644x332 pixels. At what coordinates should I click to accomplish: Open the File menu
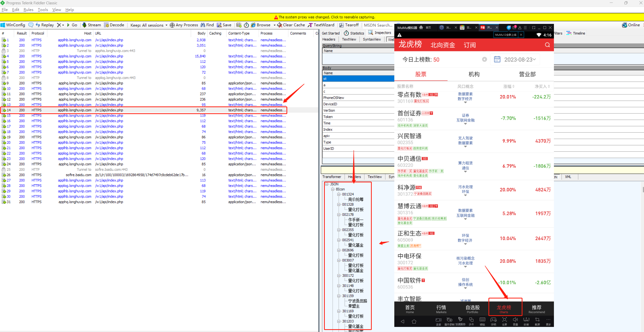click(x=5, y=10)
